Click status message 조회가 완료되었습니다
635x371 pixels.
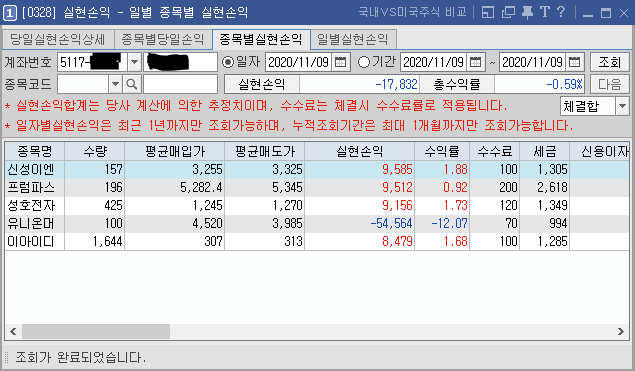coord(81,358)
